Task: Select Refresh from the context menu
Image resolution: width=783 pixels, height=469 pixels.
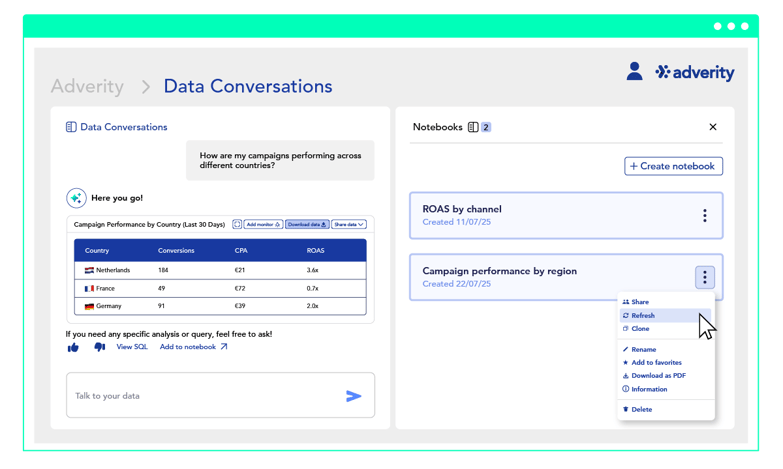Action: tap(643, 315)
